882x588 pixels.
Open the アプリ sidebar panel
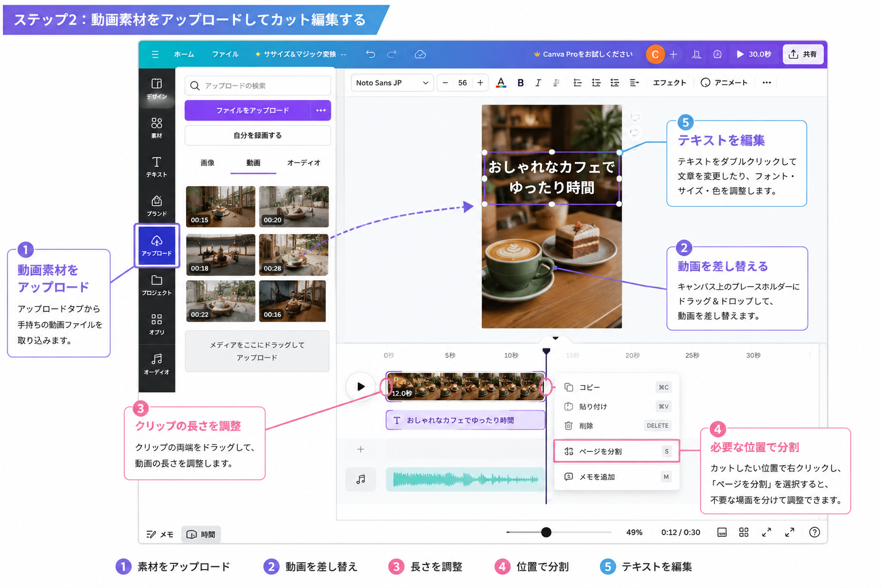(157, 324)
